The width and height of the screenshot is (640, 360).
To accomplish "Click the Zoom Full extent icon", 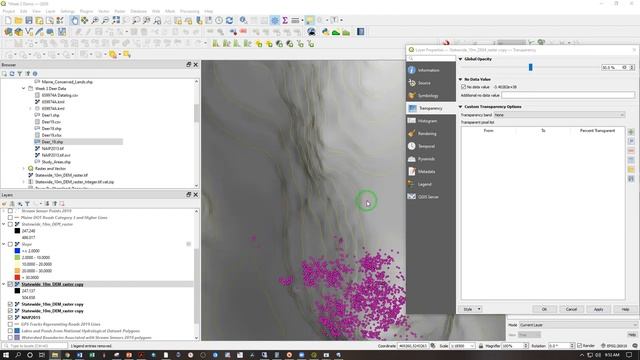I will point(116,20).
